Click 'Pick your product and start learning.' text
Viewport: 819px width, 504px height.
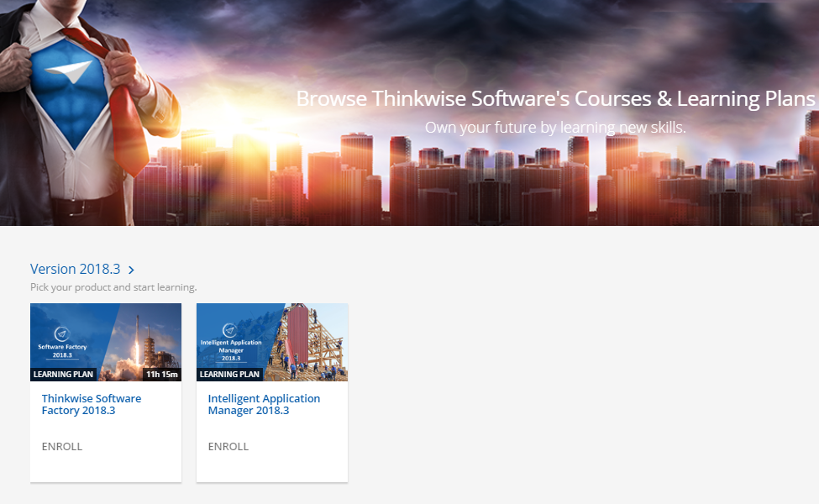113,287
